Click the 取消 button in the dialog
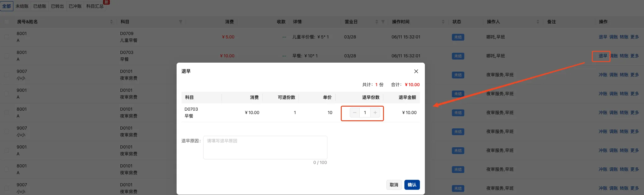The image size is (644, 195). (394, 185)
